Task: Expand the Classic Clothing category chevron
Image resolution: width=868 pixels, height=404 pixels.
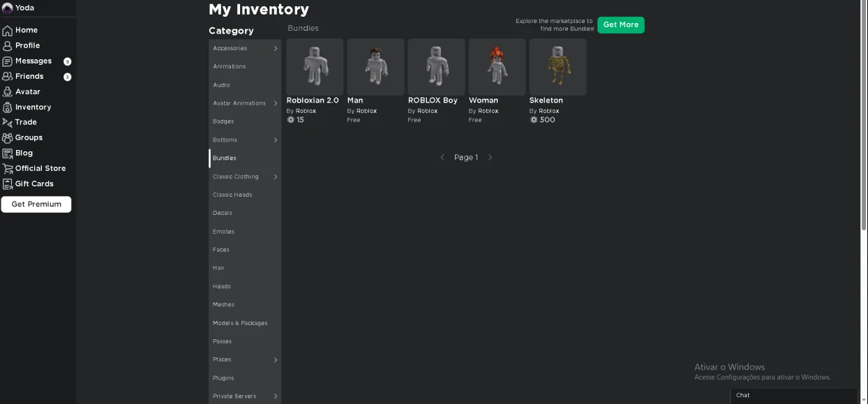Action: (x=276, y=177)
